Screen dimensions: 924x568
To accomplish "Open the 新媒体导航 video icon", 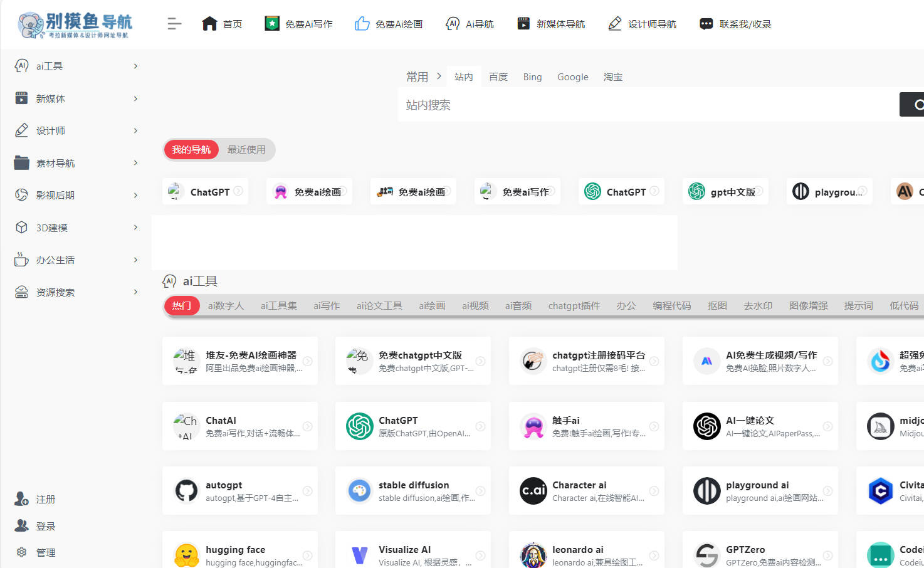I will click(522, 23).
